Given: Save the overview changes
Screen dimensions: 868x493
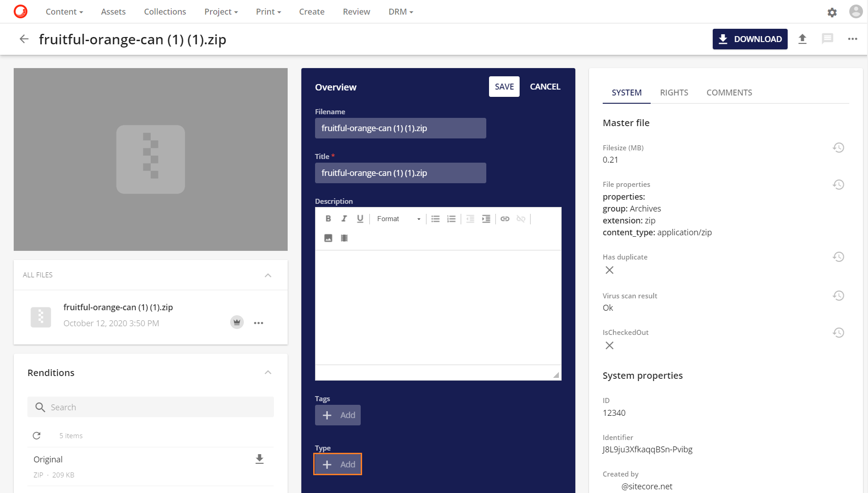Looking at the screenshot, I should 504,86.
